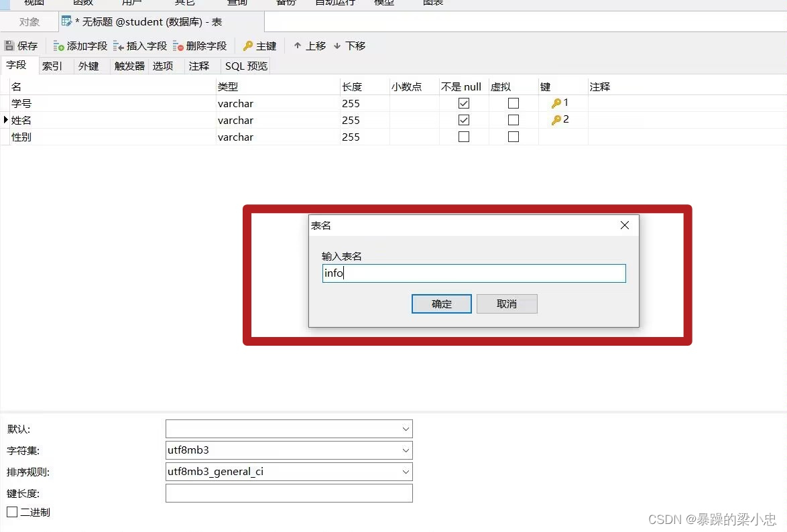Open the 字符集 dropdown showing utf8mb3
This screenshot has width=787, height=532.
(x=405, y=450)
